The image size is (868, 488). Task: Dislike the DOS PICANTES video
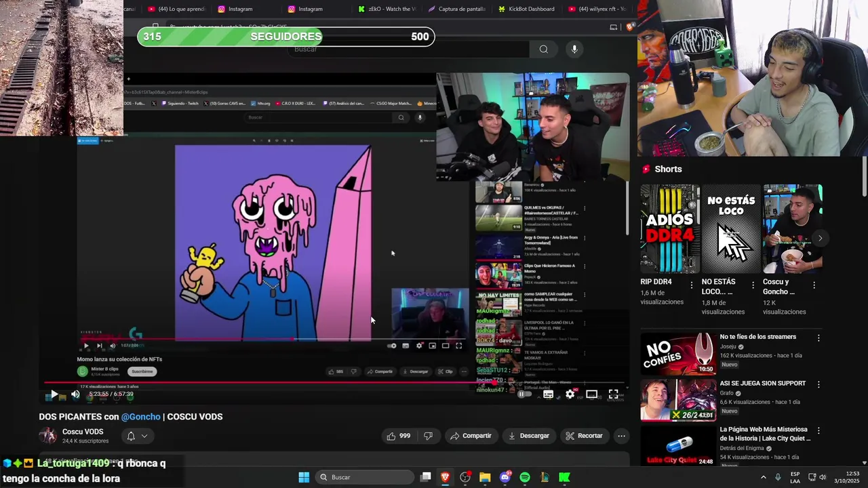428,436
